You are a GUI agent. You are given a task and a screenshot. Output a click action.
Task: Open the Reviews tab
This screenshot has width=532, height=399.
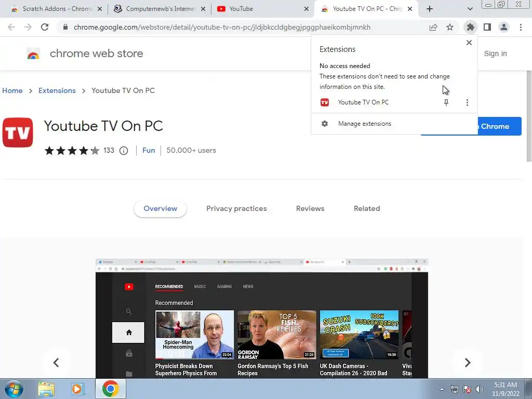[x=310, y=209]
